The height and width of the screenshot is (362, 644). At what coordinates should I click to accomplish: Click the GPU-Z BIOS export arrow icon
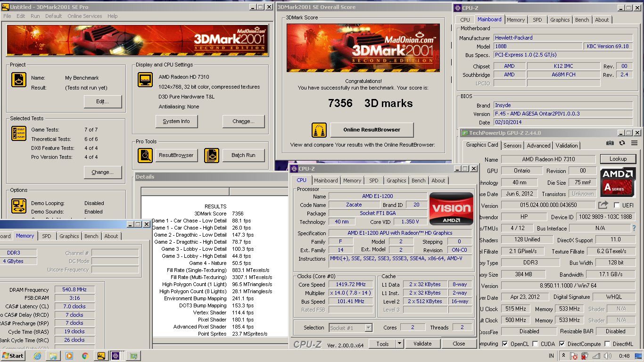pos(603,205)
